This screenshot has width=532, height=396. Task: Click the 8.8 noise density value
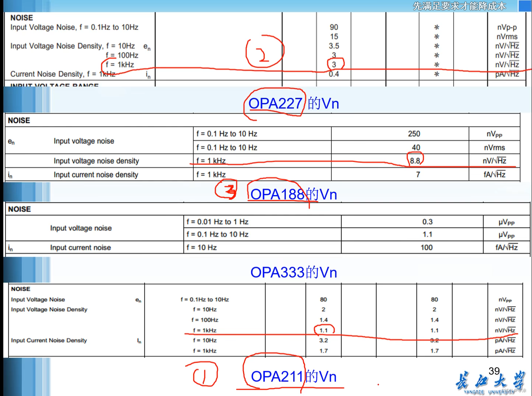click(415, 161)
